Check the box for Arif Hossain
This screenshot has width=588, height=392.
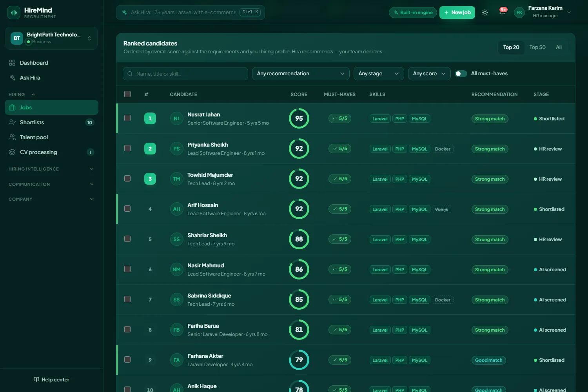pos(127,209)
